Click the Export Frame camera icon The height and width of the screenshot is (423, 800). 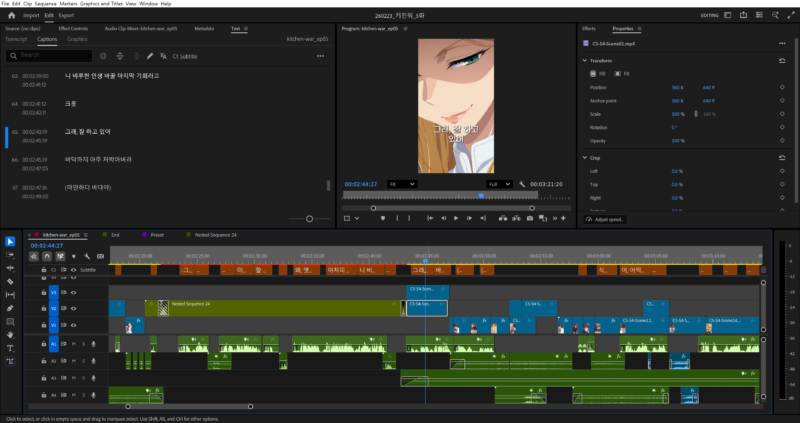[x=530, y=218]
